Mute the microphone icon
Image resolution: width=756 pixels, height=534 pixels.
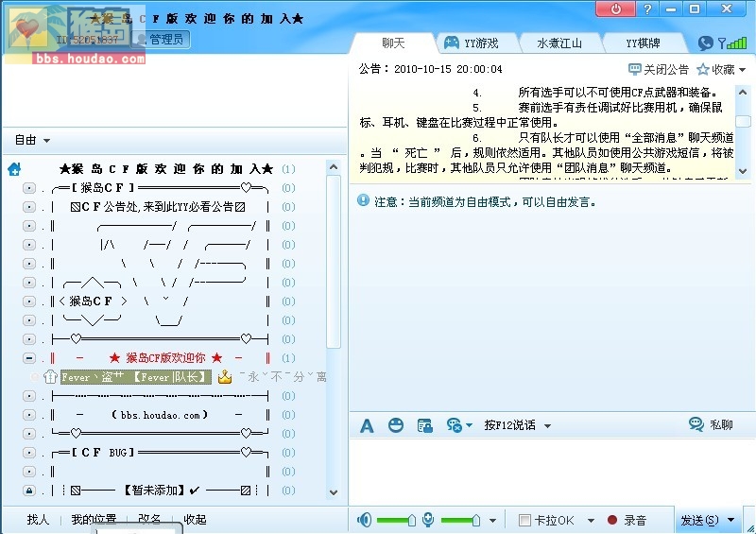(428, 520)
